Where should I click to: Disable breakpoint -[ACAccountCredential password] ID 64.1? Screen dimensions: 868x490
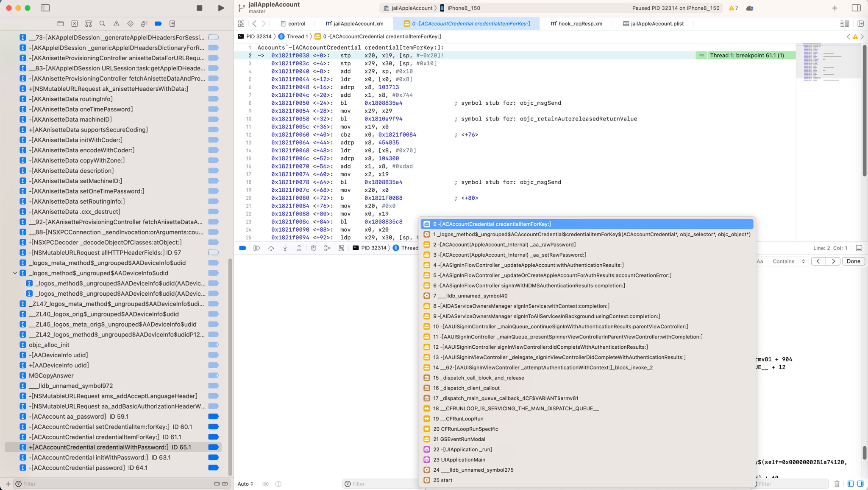(213, 468)
